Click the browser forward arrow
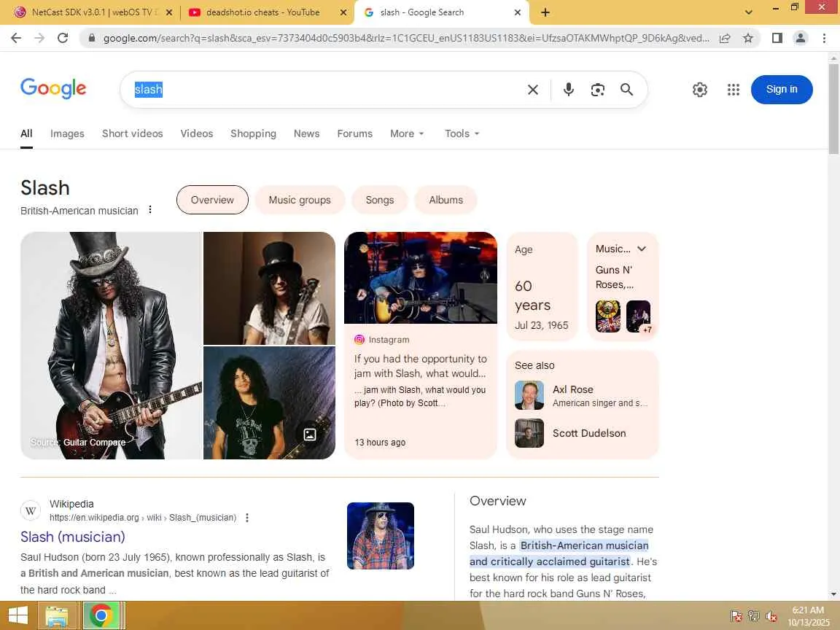The height and width of the screenshot is (630, 840). pos(39,38)
